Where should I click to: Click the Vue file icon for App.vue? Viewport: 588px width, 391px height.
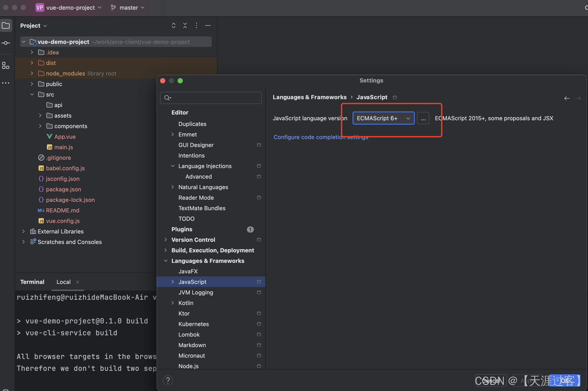tap(49, 136)
